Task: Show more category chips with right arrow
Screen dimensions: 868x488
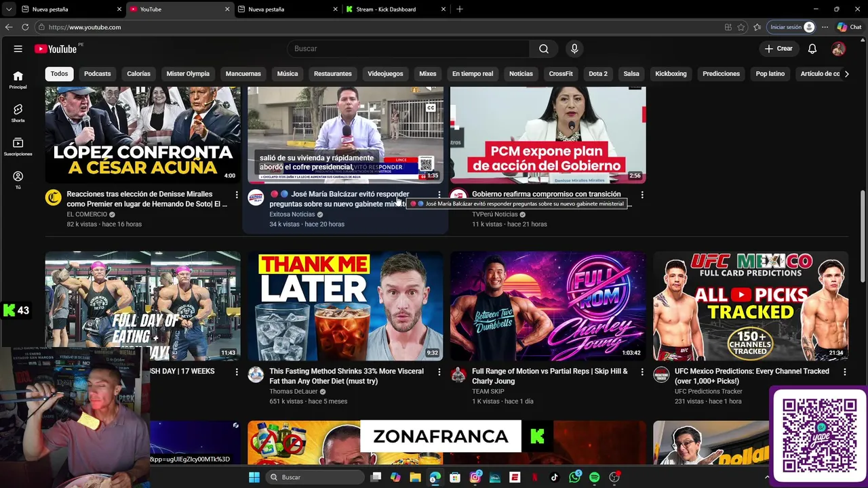Action: (x=846, y=74)
